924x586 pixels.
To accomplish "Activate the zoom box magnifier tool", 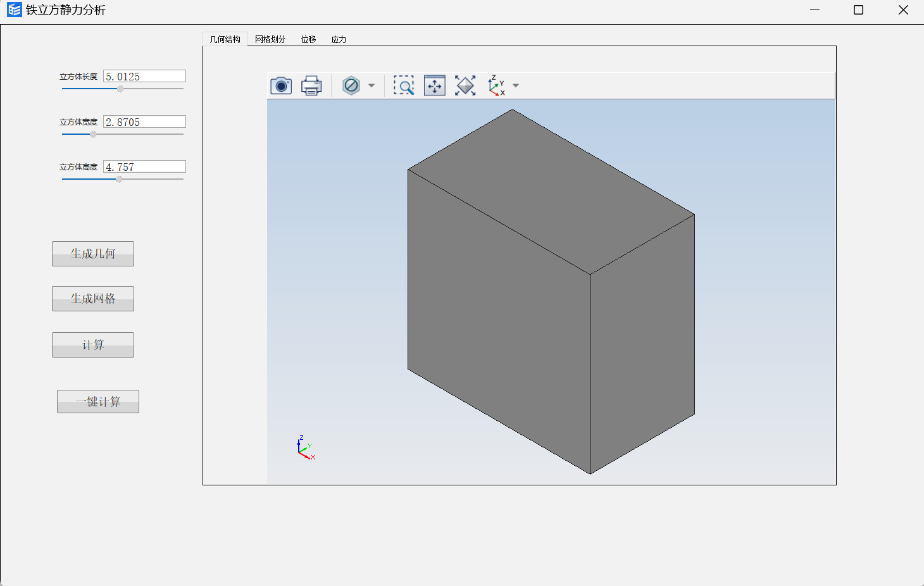I will point(404,85).
